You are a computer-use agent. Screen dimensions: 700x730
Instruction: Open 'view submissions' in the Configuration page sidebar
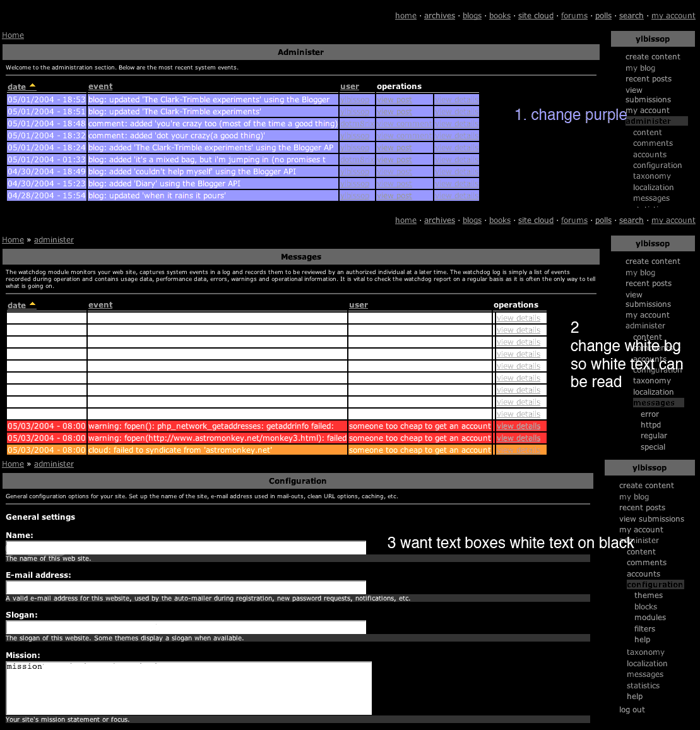tap(651, 518)
